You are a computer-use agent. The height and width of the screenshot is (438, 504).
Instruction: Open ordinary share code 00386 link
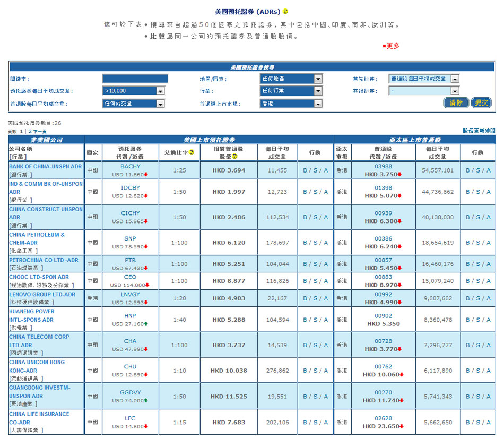click(383, 238)
